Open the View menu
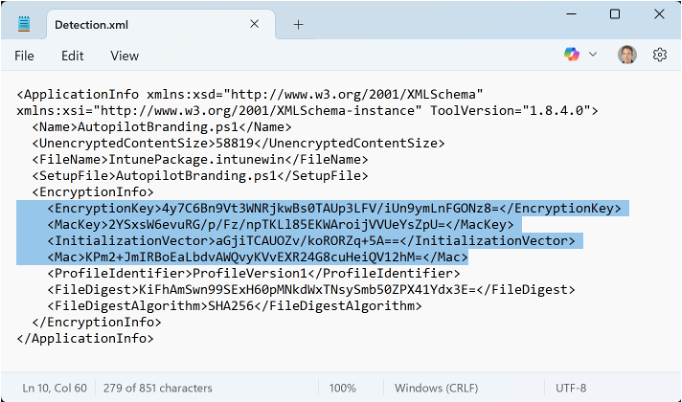The width and height of the screenshot is (682, 402). point(124,56)
